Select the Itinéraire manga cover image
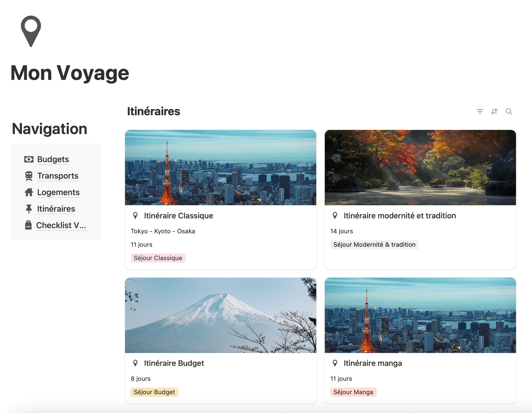Screen dimensions: 532x413 [x=420, y=315]
